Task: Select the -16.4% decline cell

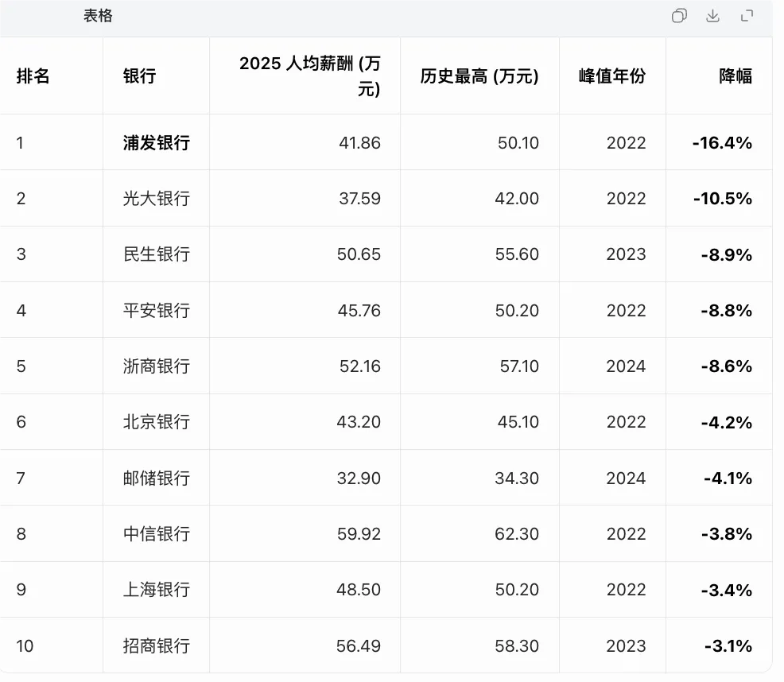Action: [722, 143]
